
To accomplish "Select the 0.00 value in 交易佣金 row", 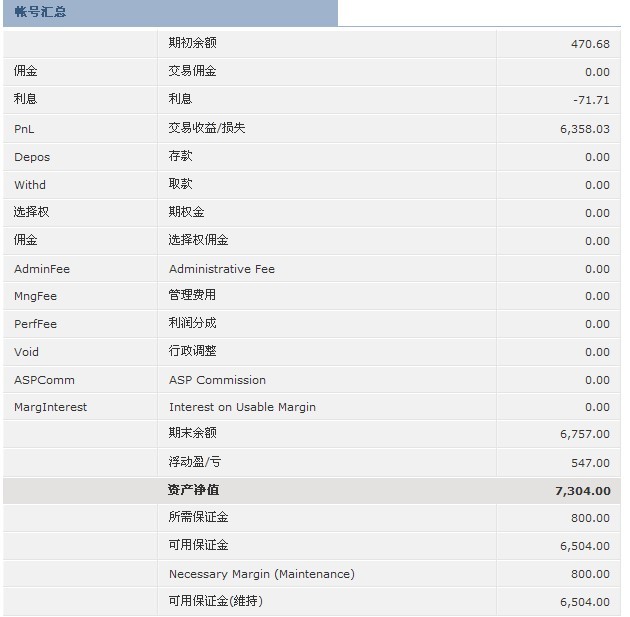I will click(x=597, y=72).
